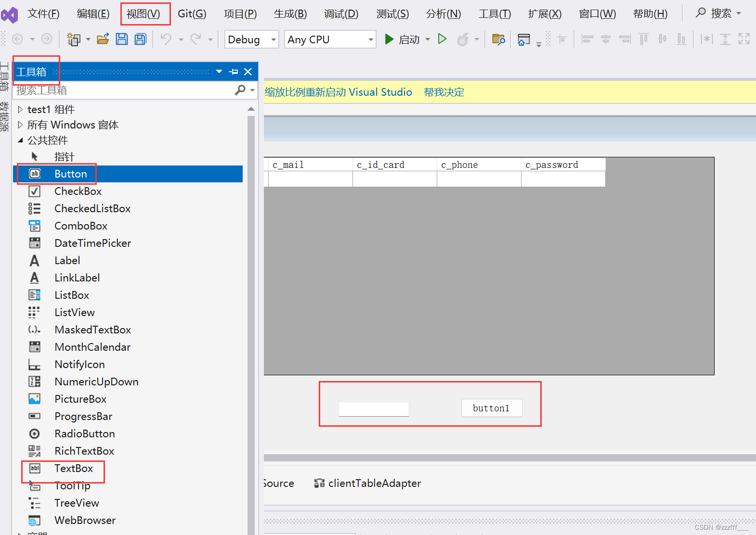This screenshot has height=535, width=756.
Task: Start debugging with green Start button
Action: pyautogui.click(x=403, y=39)
